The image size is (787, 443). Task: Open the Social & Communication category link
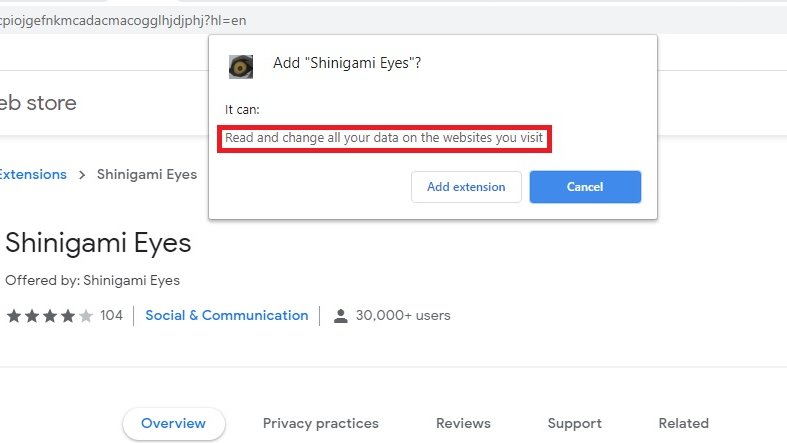pos(227,315)
